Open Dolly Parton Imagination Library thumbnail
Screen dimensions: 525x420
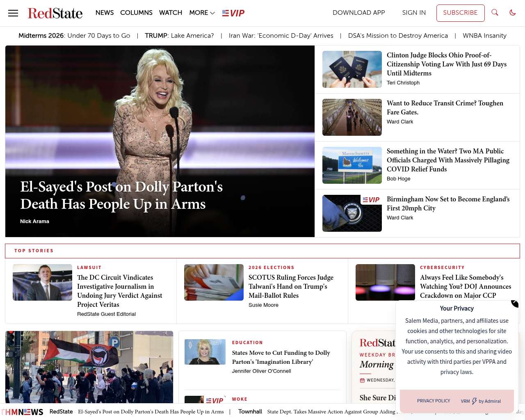pyautogui.click(x=205, y=352)
